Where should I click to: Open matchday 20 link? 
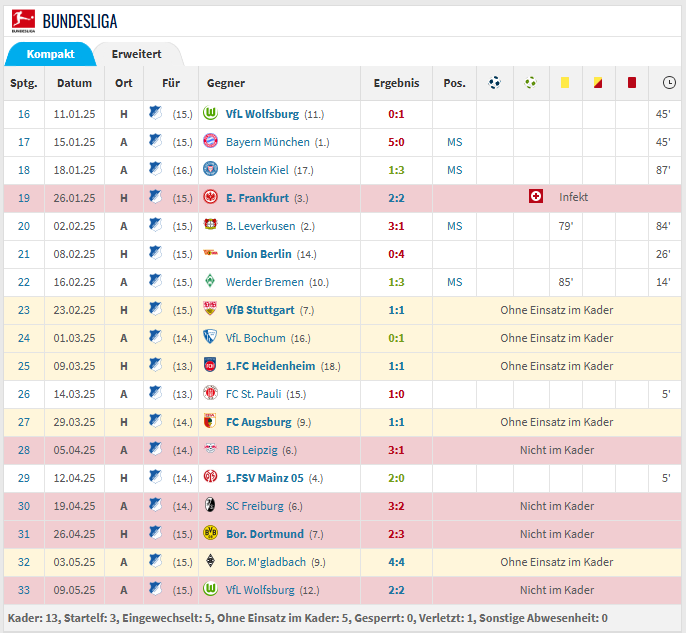(24, 226)
